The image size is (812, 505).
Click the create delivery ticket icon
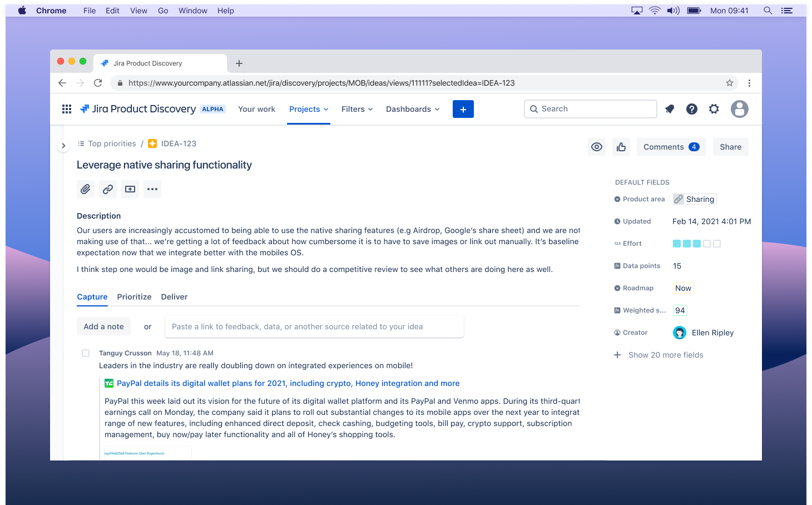130,189
